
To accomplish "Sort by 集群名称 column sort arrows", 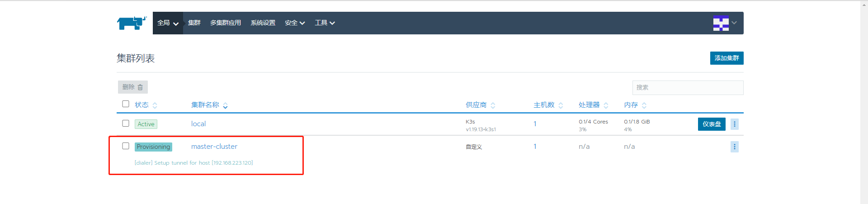I will point(225,105).
